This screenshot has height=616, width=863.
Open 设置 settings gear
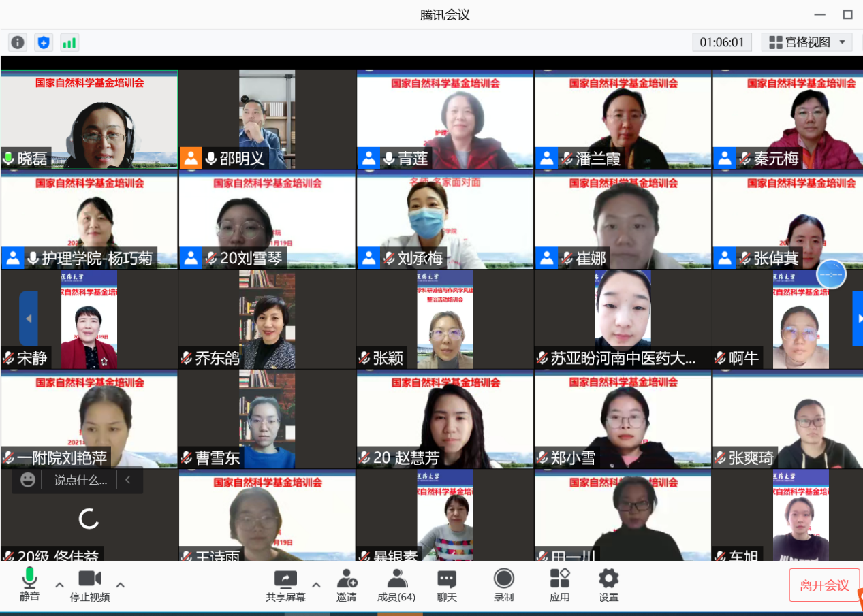point(608,585)
